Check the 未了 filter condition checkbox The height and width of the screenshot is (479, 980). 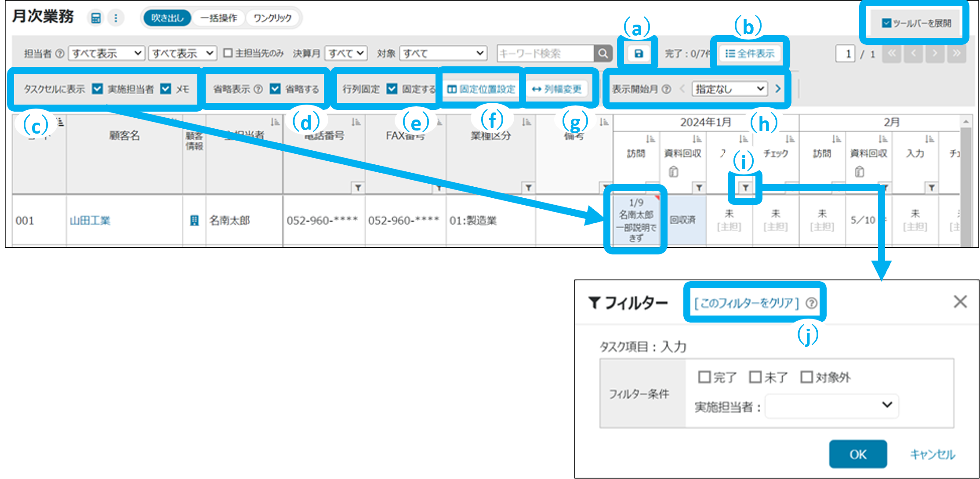(x=755, y=377)
